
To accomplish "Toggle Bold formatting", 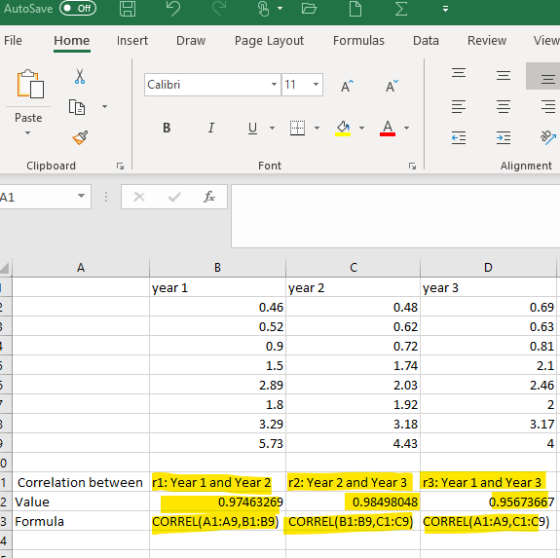I will tap(166, 128).
